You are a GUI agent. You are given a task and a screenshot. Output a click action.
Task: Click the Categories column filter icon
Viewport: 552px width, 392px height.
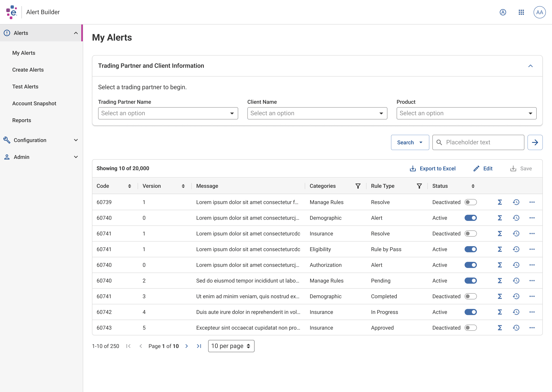point(358,186)
